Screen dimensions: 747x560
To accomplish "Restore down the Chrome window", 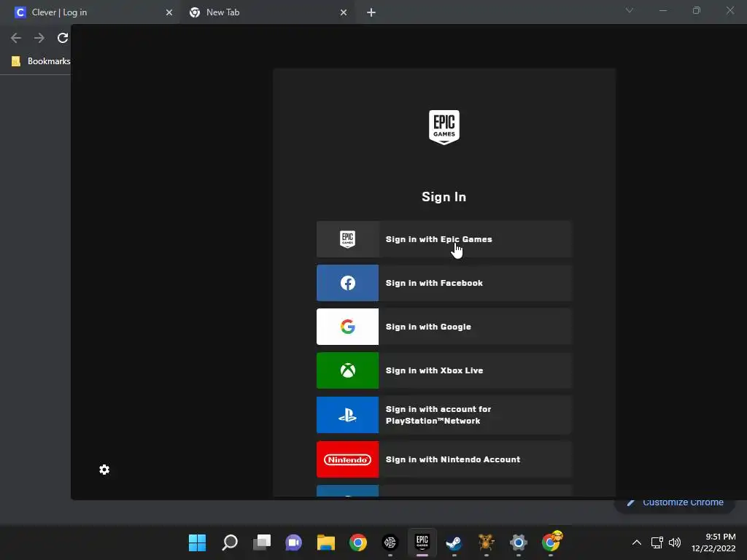I will (697, 10).
